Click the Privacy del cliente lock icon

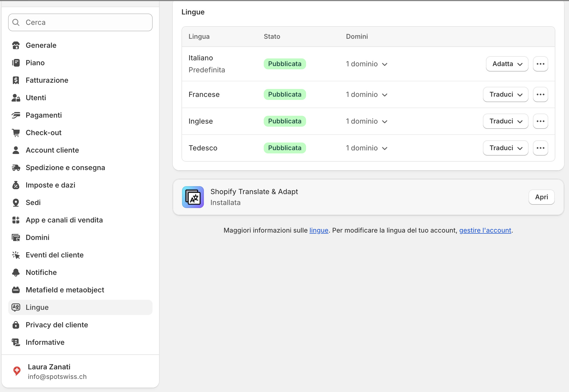(x=16, y=325)
